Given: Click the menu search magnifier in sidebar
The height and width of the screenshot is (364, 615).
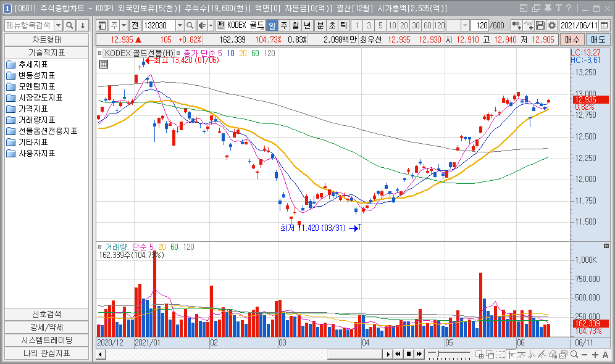Looking at the screenshot, I should point(70,25).
